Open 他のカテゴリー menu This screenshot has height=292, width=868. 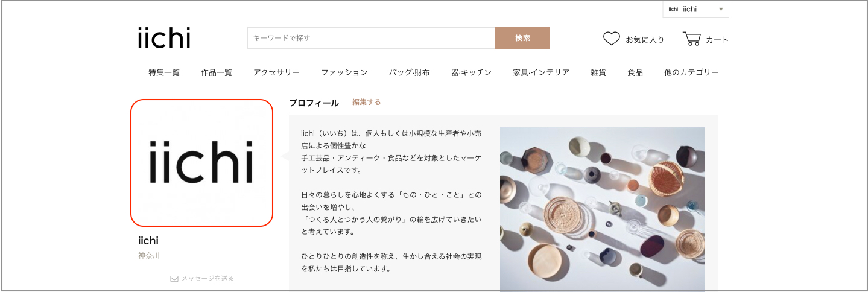click(691, 72)
